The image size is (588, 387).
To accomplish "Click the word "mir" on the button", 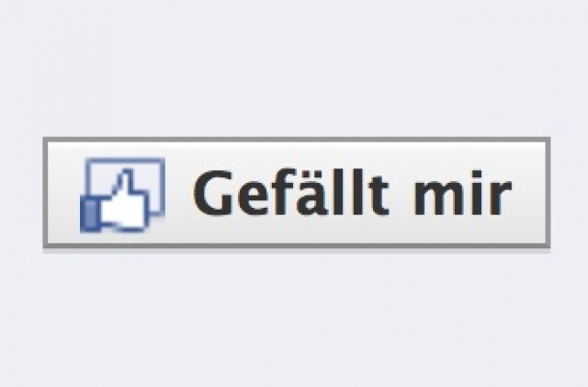I will (x=462, y=193).
